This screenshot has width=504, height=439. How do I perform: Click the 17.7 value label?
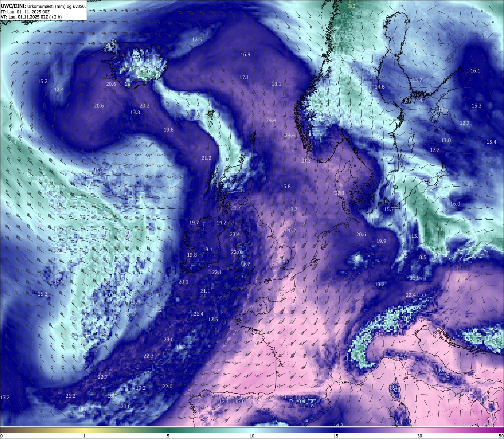coord(434,150)
